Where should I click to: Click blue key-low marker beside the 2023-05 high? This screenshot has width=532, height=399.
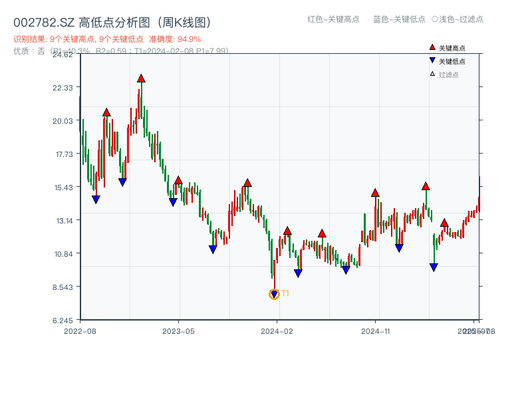point(173,202)
